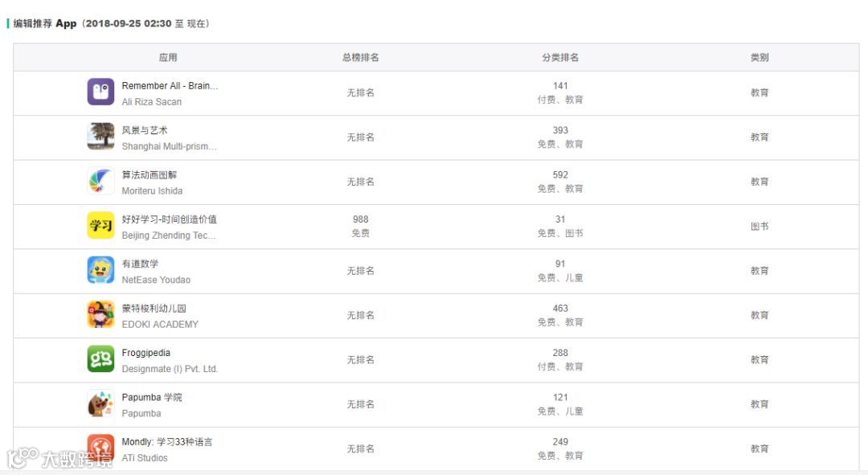Viewport: 868px width, 475px height.
Task: Click the 图书 category of 好好学习
Action: click(x=759, y=227)
